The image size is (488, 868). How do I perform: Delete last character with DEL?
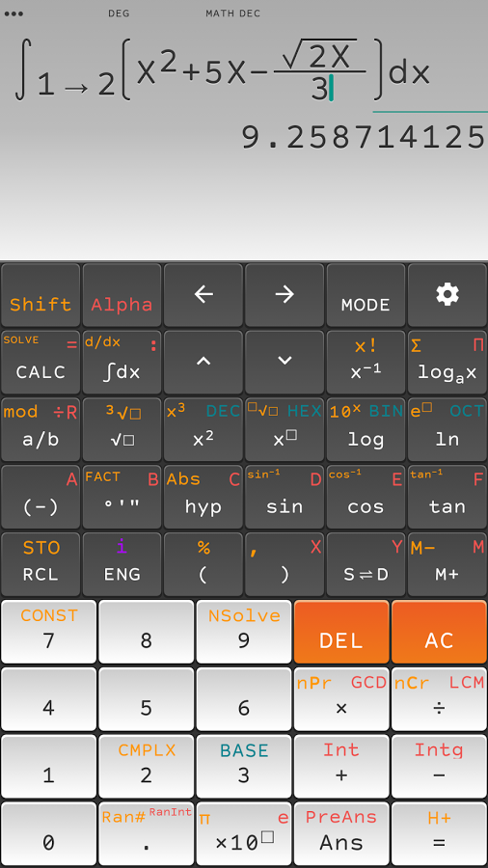(341, 632)
